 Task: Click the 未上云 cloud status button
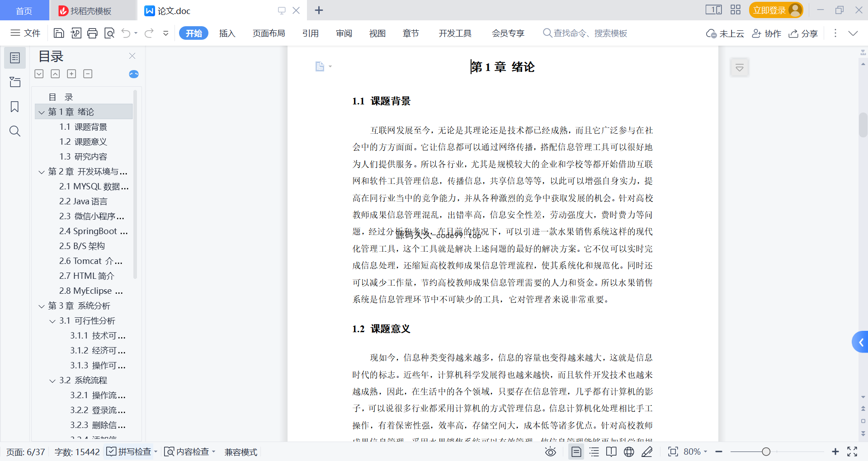tap(725, 33)
